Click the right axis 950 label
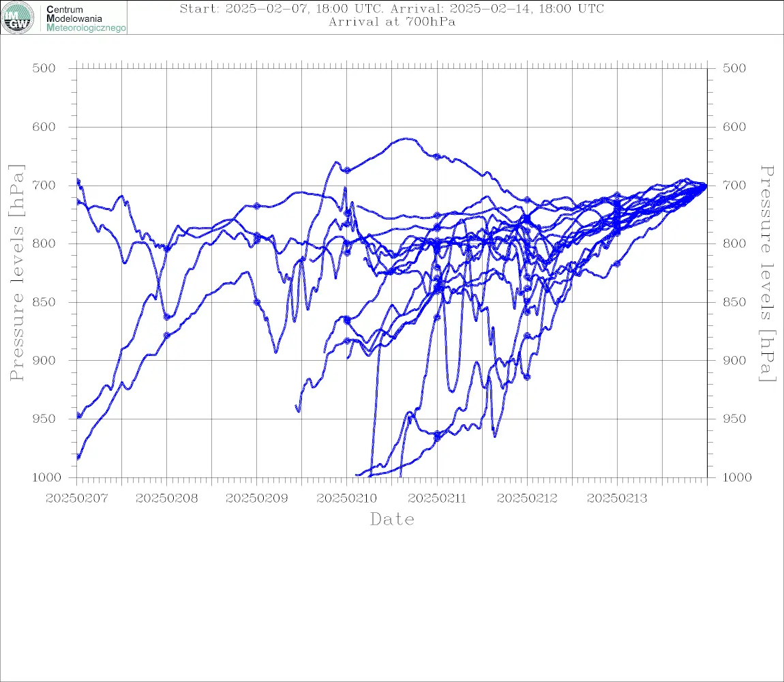Viewport: 784px width, 682px height. point(734,419)
